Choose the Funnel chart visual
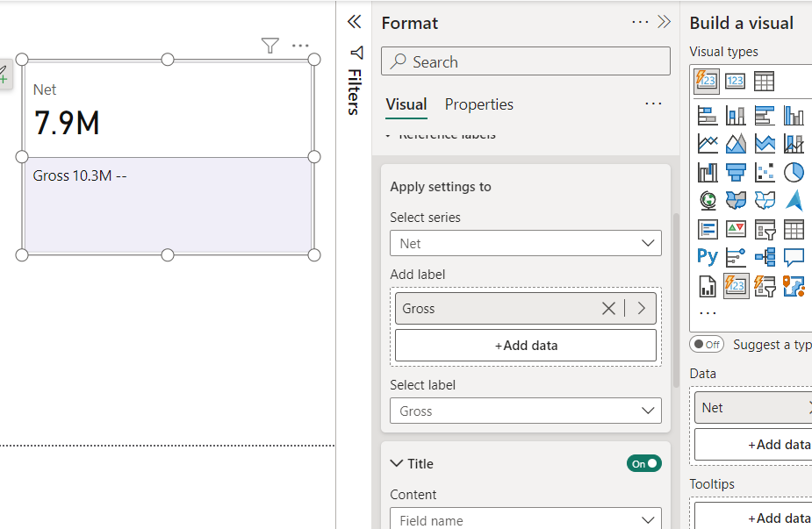This screenshot has height=529, width=812. point(736,172)
